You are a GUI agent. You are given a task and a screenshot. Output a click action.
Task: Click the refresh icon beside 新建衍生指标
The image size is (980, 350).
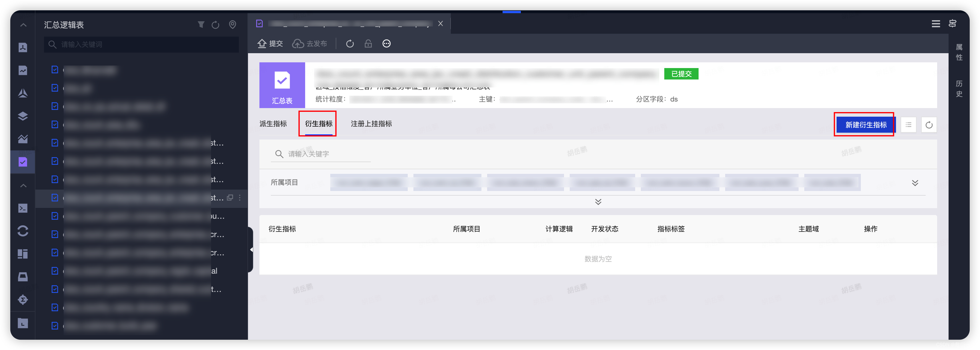coord(929,125)
